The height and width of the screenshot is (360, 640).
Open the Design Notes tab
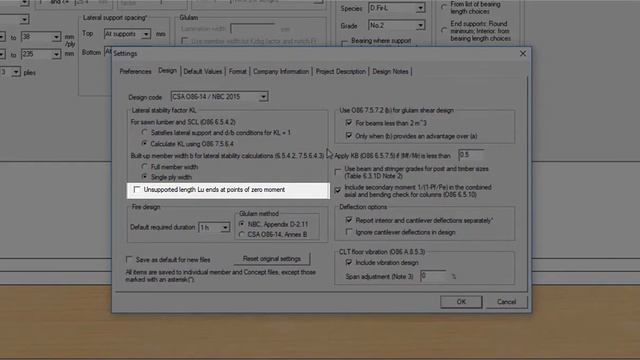pyautogui.click(x=390, y=71)
